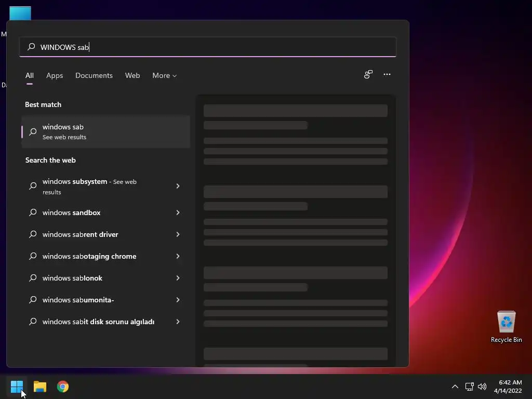Switch to the Documents filter tab
The width and height of the screenshot is (532, 399).
94,75
